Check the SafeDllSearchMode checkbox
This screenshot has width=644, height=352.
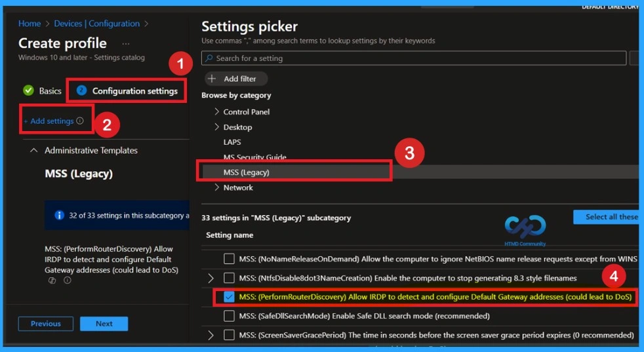(x=229, y=316)
